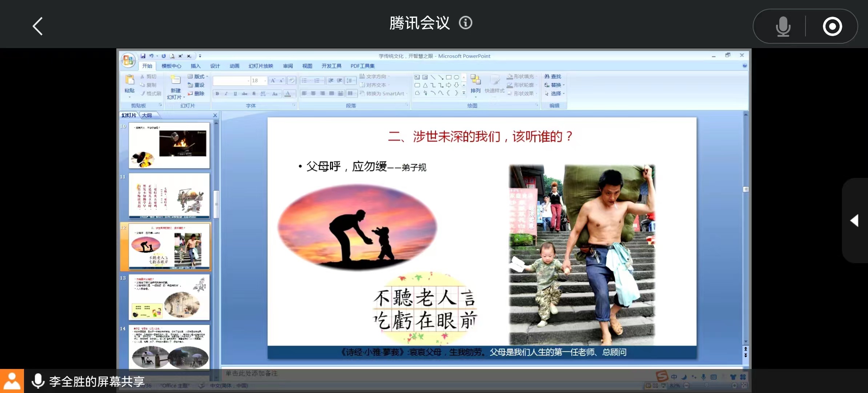868x393 pixels.
Task: Click the save icon in quick access toolbar
Action: click(143, 56)
